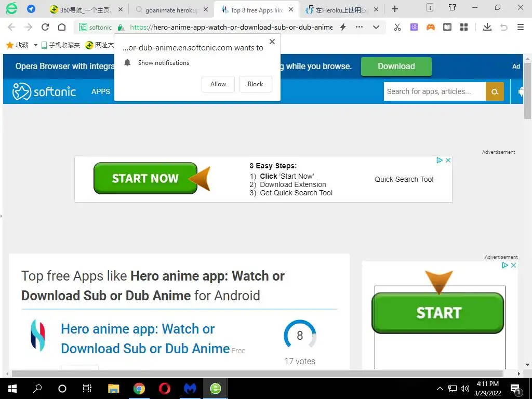This screenshot has height=399, width=532.
Task: Open the volume control in tray
Action: pyautogui.click(x=465, y=389)
